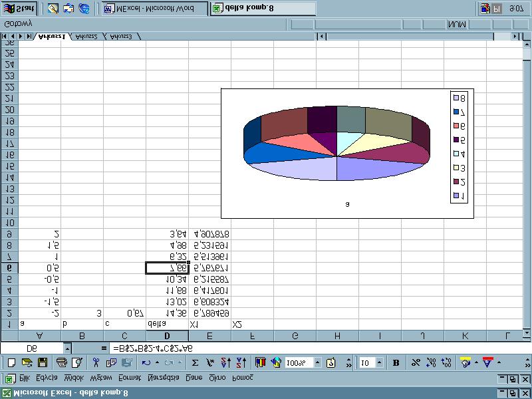Open the Dane menu
532x399 pixels.
pos(194,378)
